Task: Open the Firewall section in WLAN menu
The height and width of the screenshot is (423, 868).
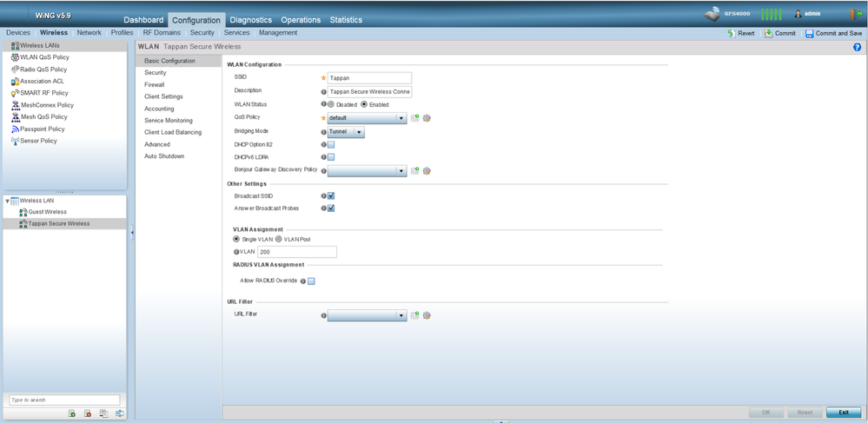Action: click(x=154, y=85)
